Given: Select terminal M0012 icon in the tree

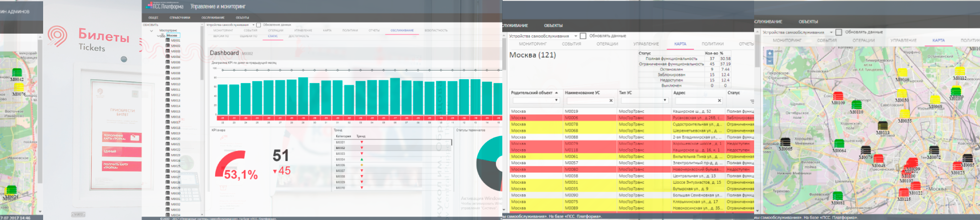Looking at the screenshot, I should [x=168, y=95].
